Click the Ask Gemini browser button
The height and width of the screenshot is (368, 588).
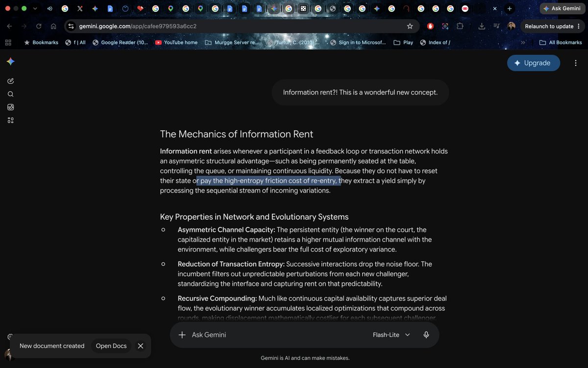562,8
